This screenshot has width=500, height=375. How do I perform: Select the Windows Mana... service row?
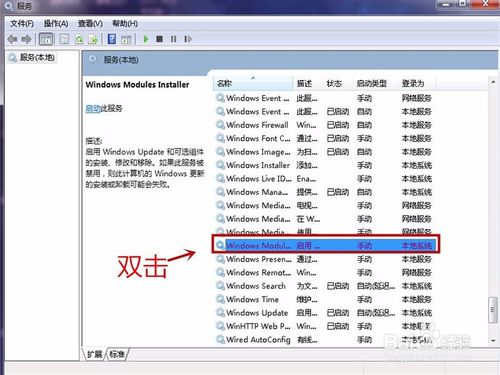point(325,192)
